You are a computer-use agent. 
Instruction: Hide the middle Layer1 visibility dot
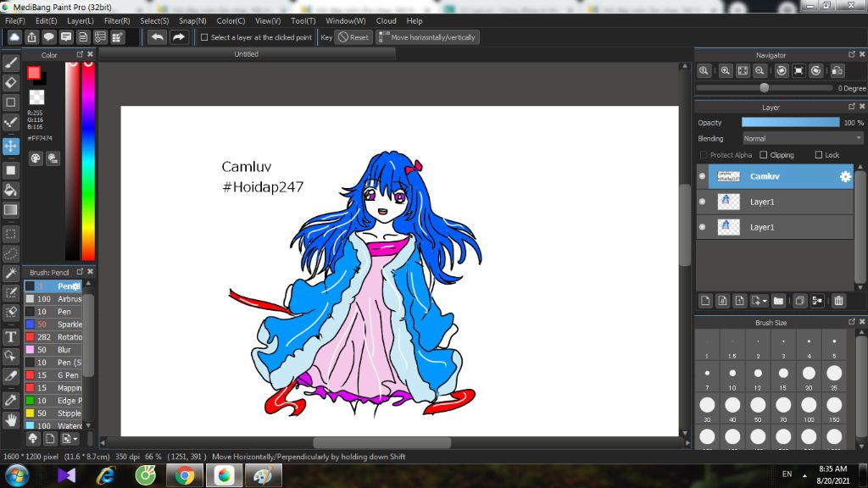point(703,202)
